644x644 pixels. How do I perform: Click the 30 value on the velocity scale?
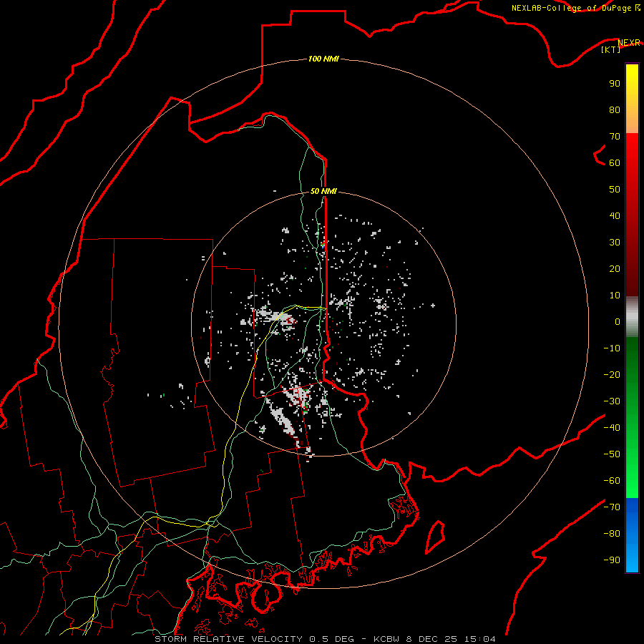pos(615,243)
